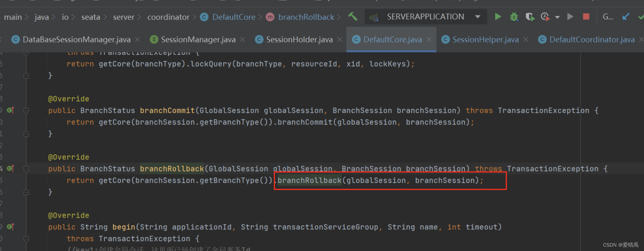Switch to the SessionHelper.java tab
The height and width of the screenshot is (251, 644).
(x=485, y=39)
